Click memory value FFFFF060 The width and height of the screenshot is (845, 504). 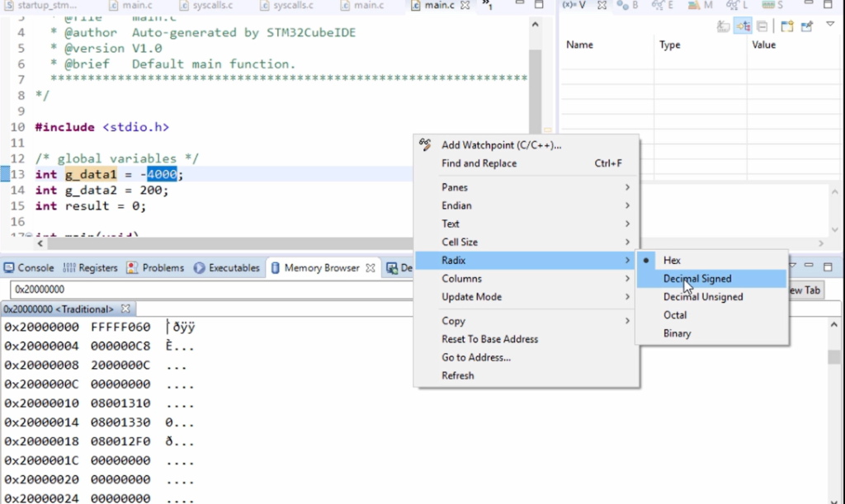pyautogui.click(x=120, y=327)
